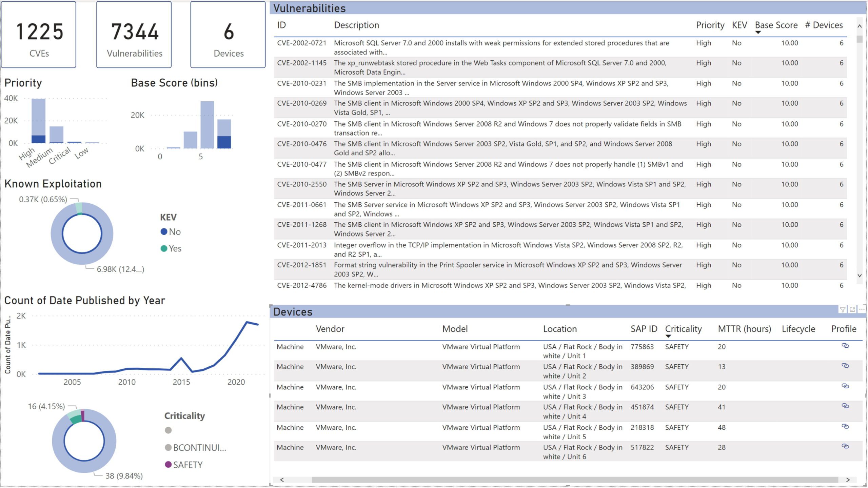Sort Devices table by Criticality header
The height and width of the screenshot is (488, 868).
tap(683, 329)
